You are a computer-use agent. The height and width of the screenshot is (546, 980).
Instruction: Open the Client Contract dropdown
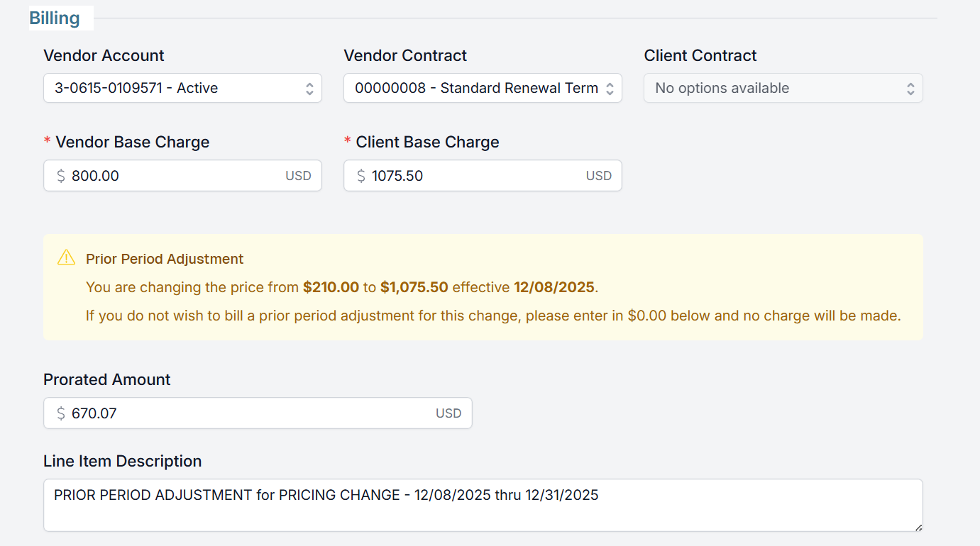click(783, 89)
